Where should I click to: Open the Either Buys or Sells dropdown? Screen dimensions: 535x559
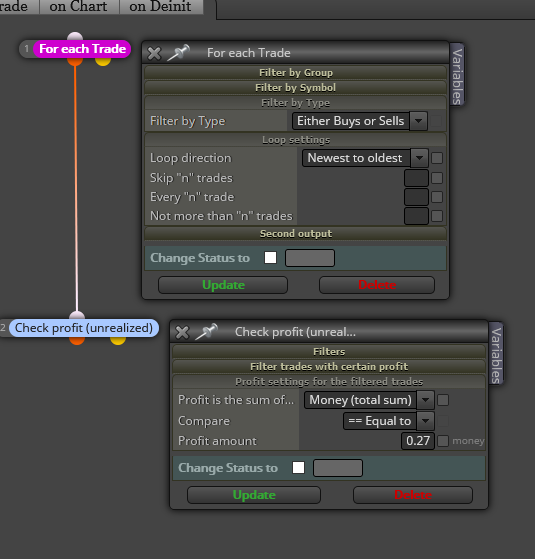click(x=359, y=121)
